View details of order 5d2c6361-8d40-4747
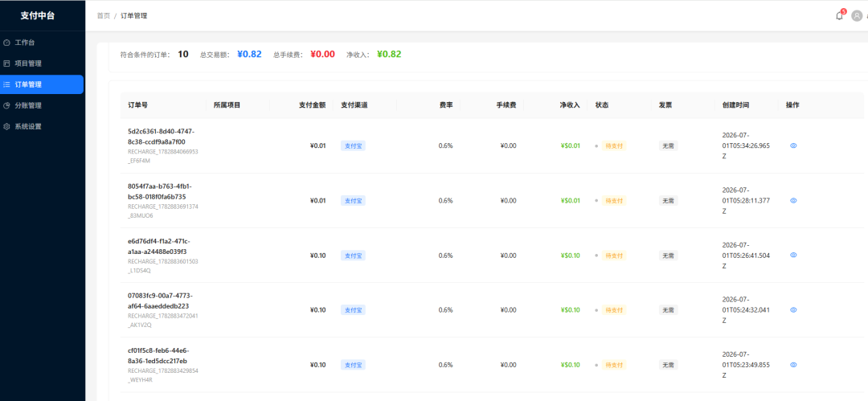The height and width of the screenshot is (401, 868). point(793,145)
